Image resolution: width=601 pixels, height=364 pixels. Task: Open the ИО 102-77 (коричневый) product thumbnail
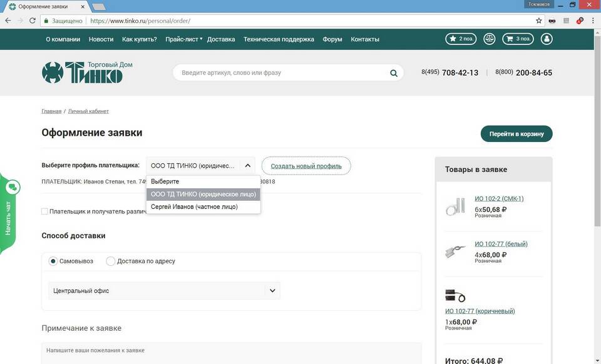pyautogui.click(x=455, y=295)
